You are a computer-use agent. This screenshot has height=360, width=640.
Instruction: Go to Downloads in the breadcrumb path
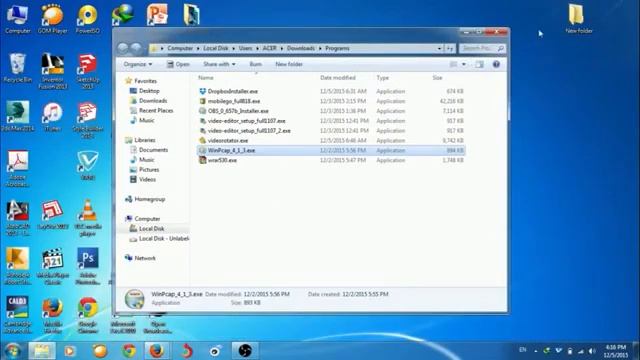tap(301, 48)
